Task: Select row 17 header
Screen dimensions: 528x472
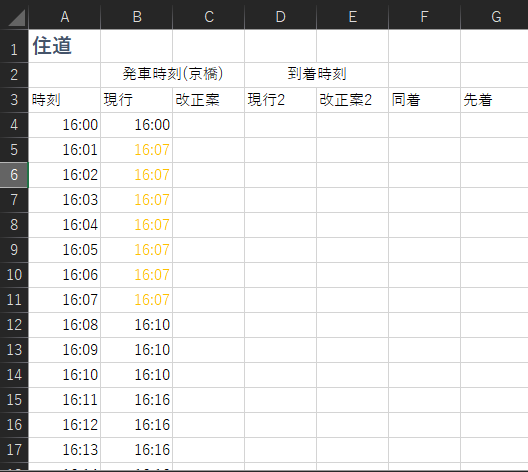Action: click(14, 450)
